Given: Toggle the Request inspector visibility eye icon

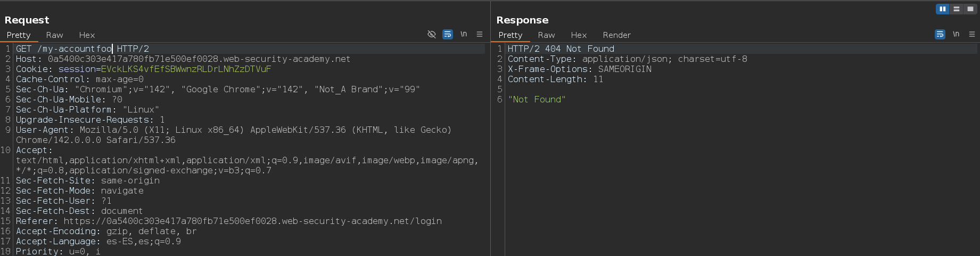Looking at the screenshot, I should 432,34.
